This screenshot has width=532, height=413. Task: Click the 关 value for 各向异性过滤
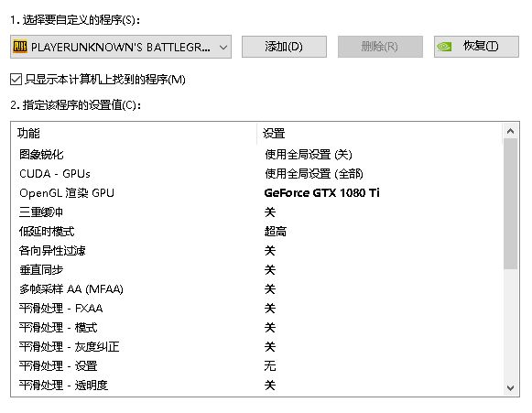click(270, 251)
